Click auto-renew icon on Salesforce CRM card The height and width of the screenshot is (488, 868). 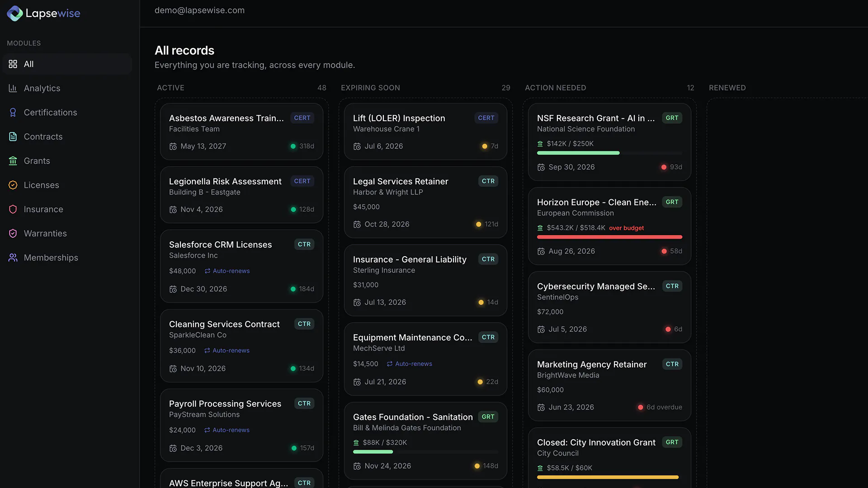(x=207, y=271)
